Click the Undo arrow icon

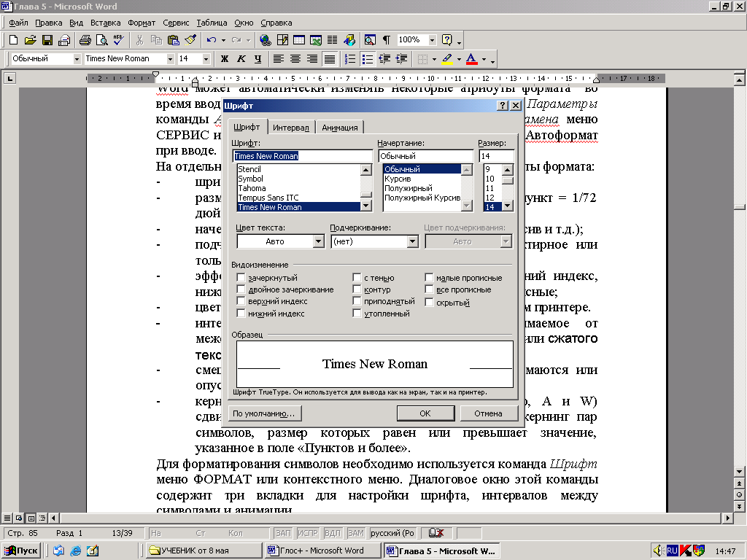click(x=212, y=40)
